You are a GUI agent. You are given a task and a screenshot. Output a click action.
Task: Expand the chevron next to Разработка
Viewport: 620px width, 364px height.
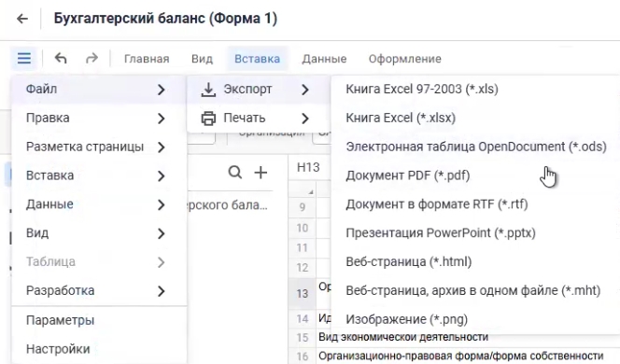161,292
